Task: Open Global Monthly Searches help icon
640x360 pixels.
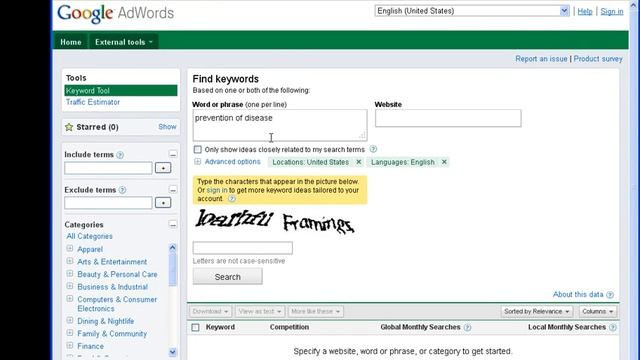Action: [x=467, y=327]
